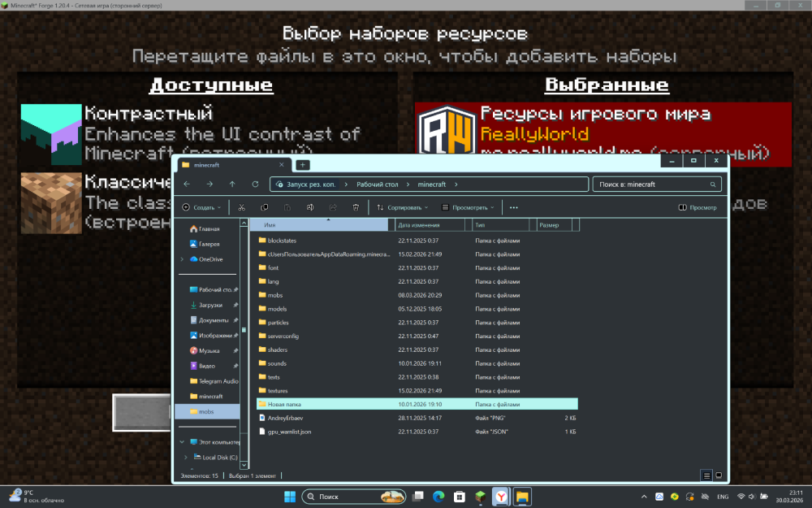This screenshot has width=812, height=508.
Task: Click sidebar scrollbar up arrow
Action: (244, 223)
